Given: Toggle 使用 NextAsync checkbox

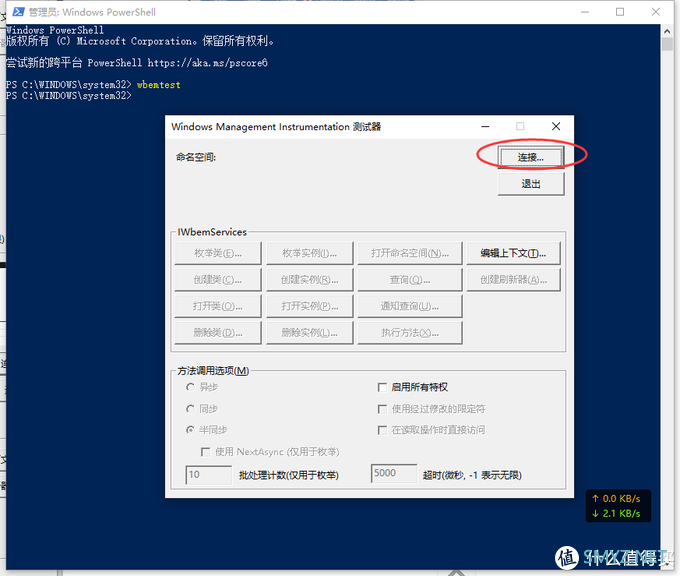Looking at the screenshot, I should (x=205, y=452).
